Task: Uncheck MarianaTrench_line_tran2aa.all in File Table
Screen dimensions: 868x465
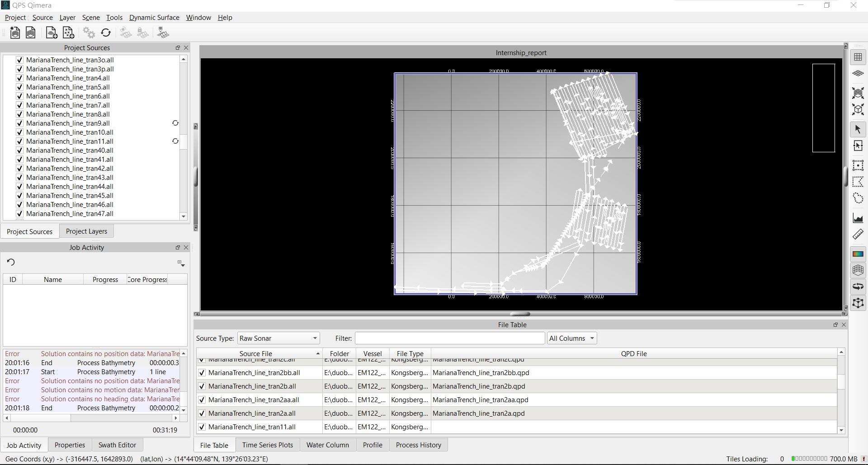Action: pos(202,400)
